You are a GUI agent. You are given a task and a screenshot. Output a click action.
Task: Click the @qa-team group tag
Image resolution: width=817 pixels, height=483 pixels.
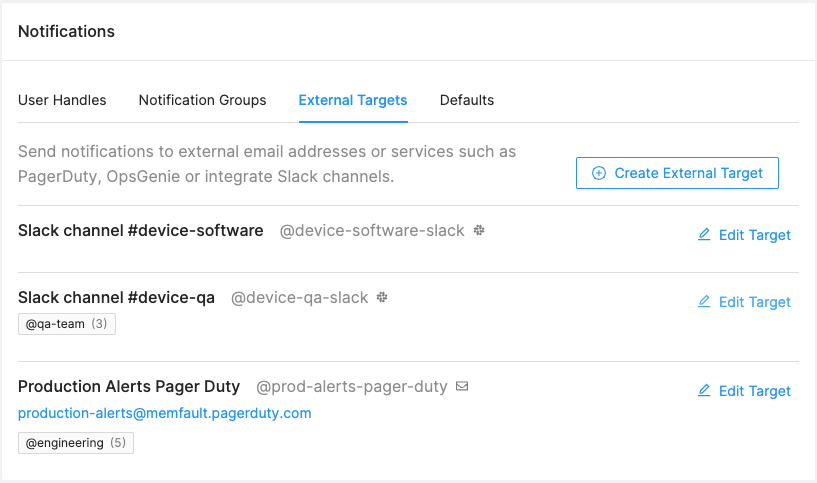point(67,324)
